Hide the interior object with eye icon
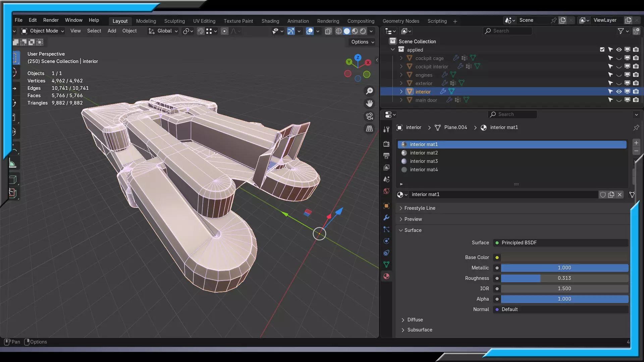 point(619,92)
